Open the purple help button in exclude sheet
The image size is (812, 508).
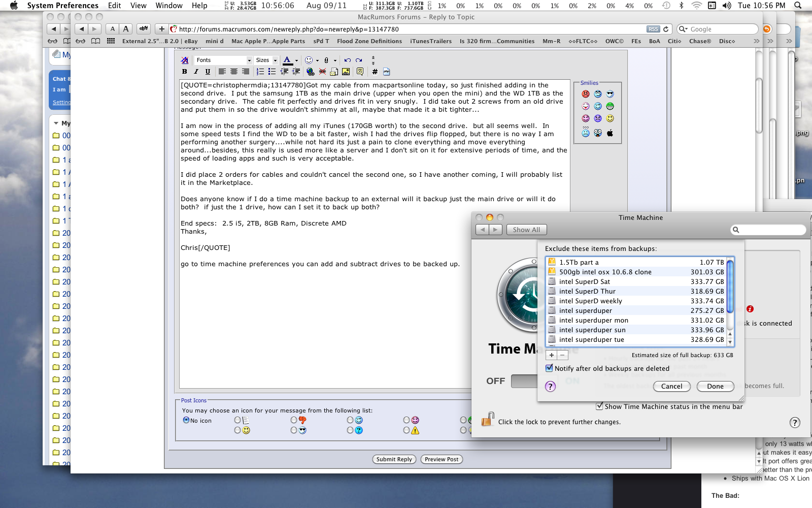tap(550, 387)
